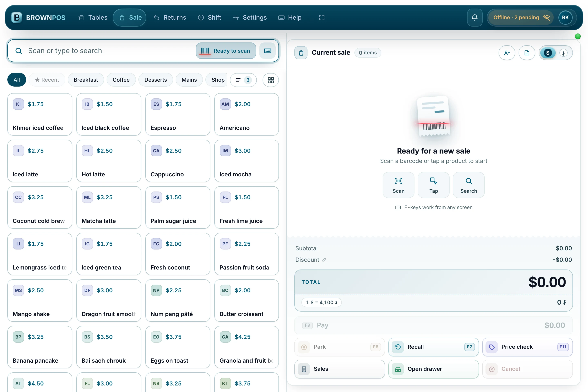Click Offline 2 pending status
588x392 pixels.
pos(521,18)
